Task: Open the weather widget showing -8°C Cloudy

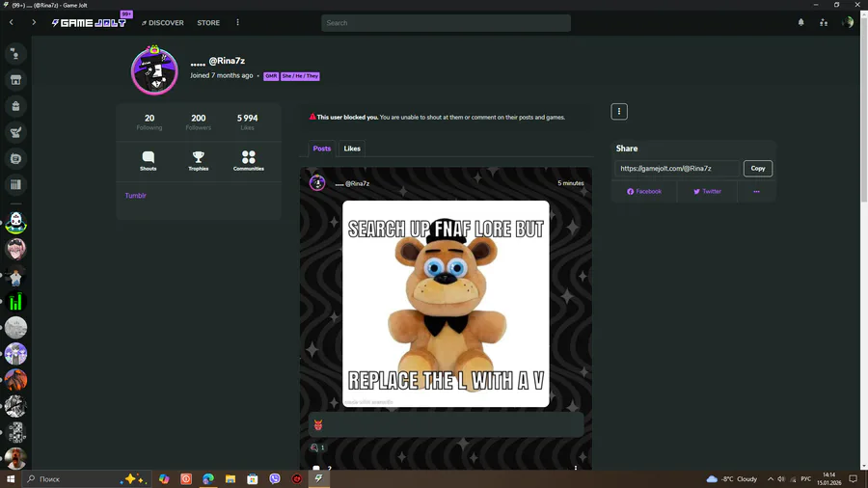Action: 732,478
